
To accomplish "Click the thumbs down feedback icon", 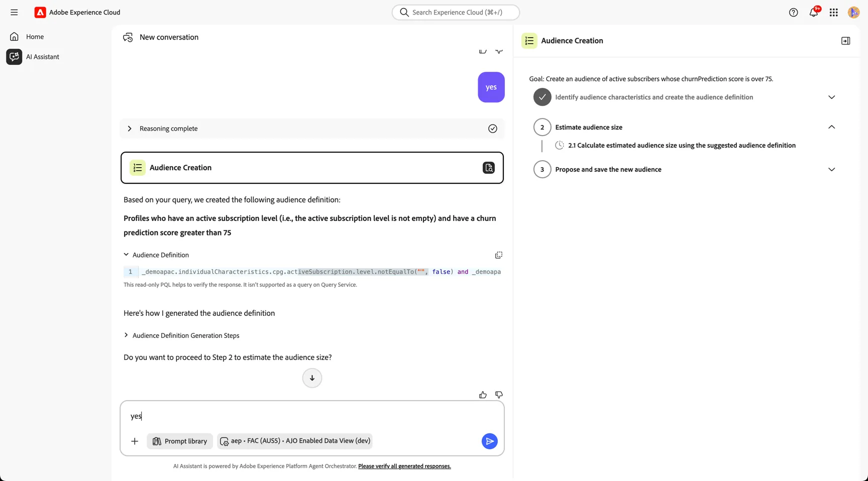I will (x=499, y=395).
